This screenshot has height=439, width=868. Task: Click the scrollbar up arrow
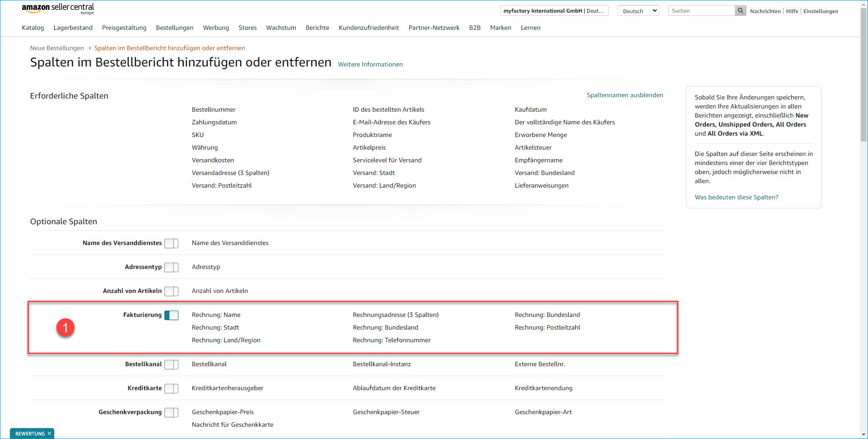point(863,4)
